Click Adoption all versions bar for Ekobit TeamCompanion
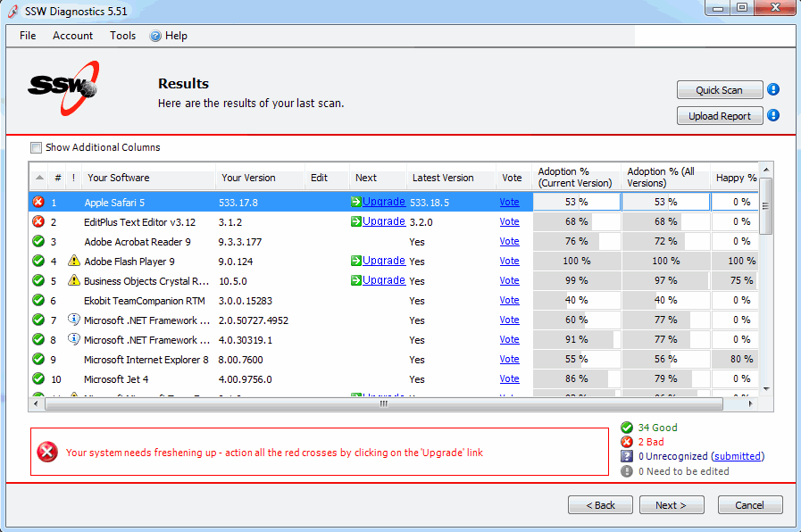The image size is (801, 532). (x=666, y=300)
